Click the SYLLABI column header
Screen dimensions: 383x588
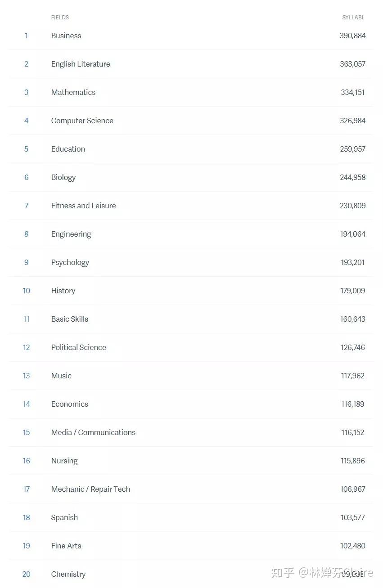click(x=352, y=18)
